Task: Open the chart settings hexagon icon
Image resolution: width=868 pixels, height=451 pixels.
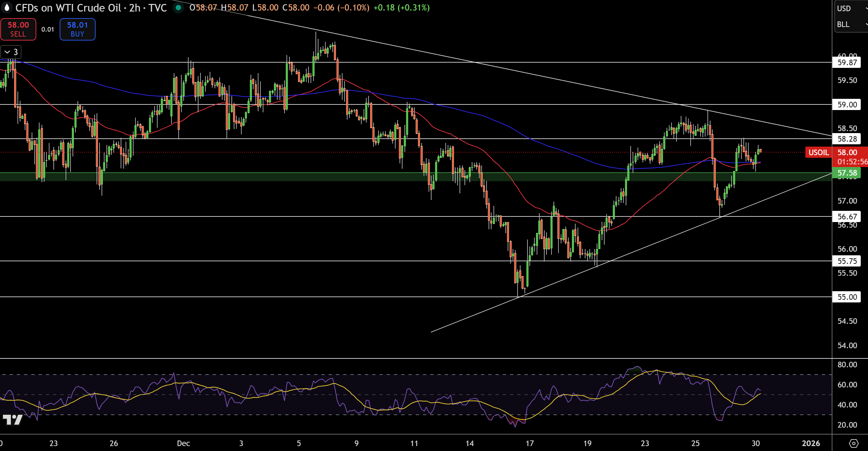Action: click(x=853, y=443)
